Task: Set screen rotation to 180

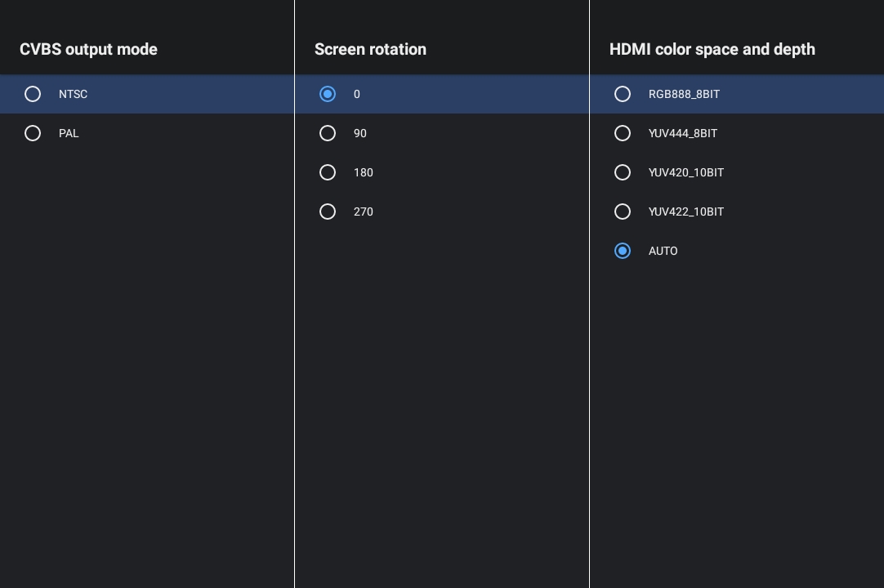Action: coord(328,172)
